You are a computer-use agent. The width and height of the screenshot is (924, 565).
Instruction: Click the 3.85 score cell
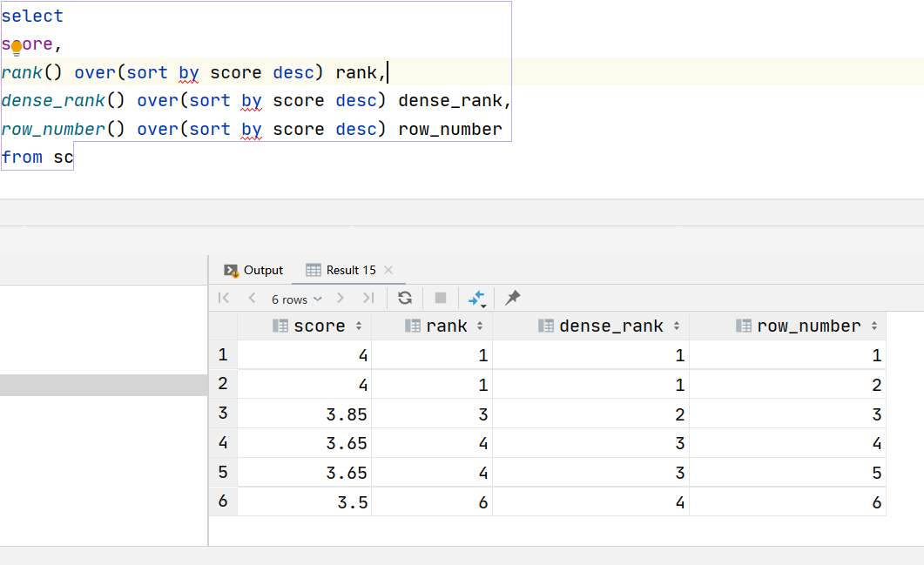[305, 414]
